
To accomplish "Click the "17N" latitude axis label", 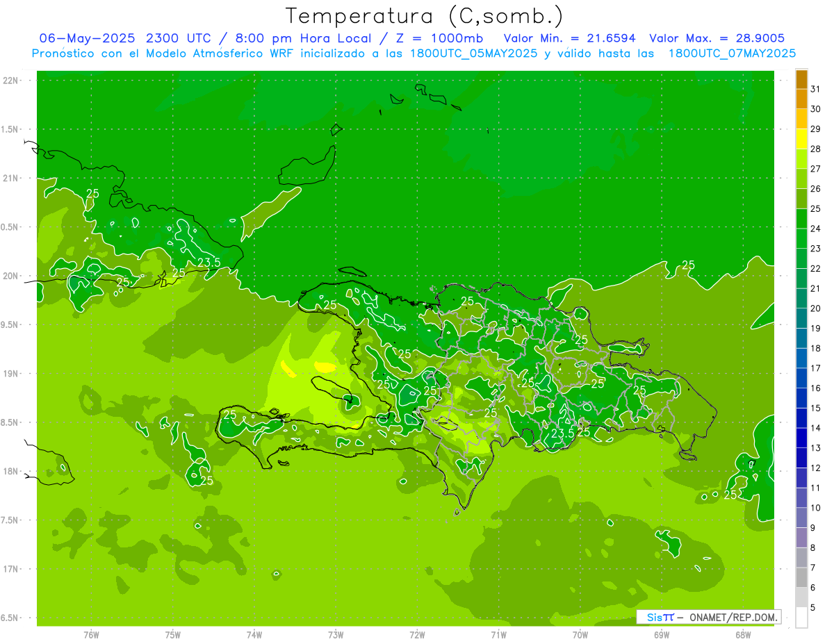I will [x=10, y=569].
